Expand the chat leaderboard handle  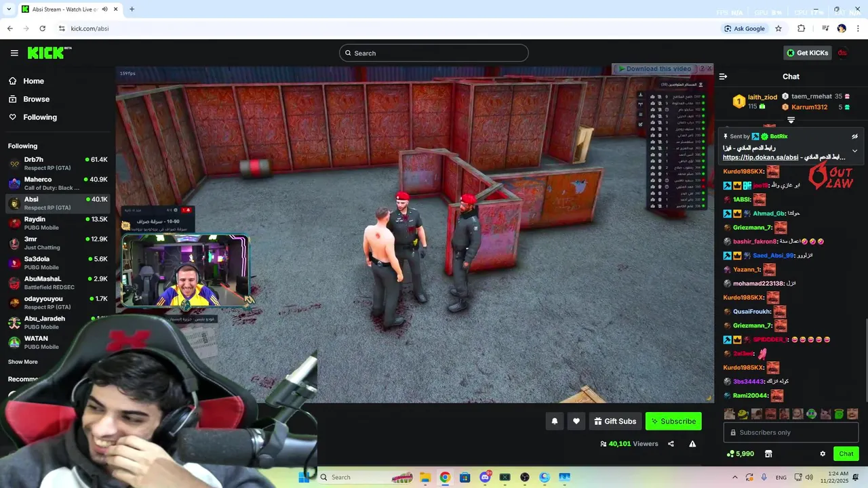791,120
